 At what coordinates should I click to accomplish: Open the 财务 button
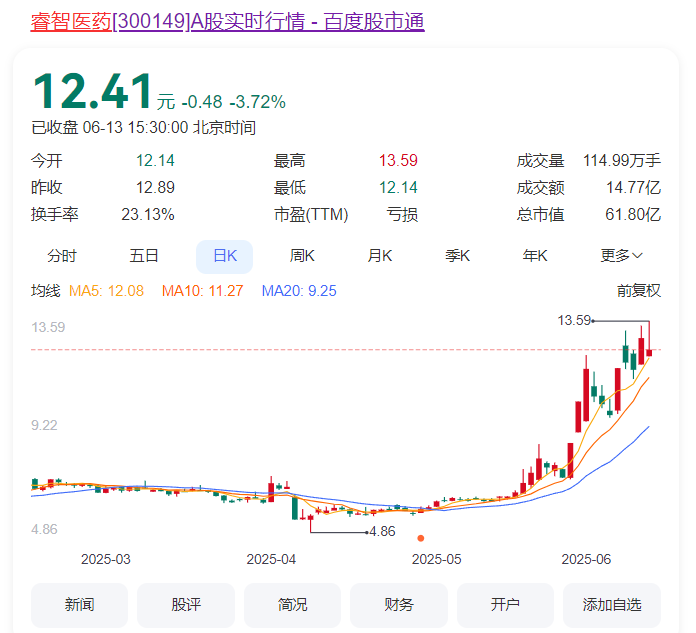(399, 605)
